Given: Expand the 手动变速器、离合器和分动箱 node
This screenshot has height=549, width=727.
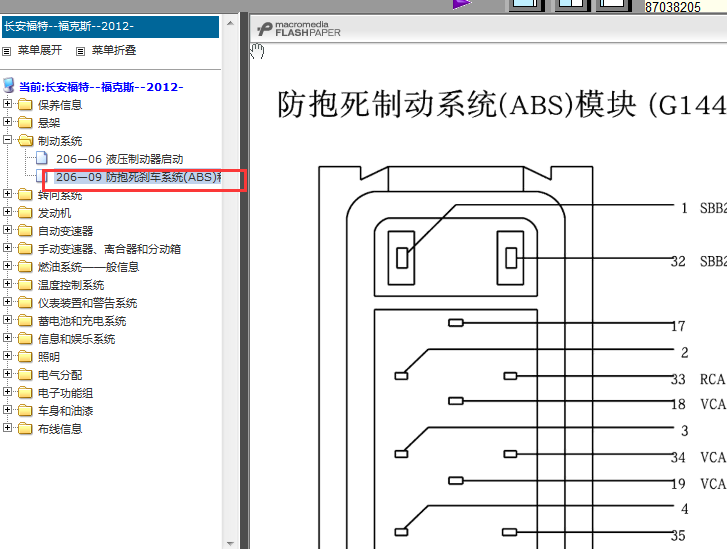Looking at the screenshot, I should pyautogui.click(x=7, y=248).
